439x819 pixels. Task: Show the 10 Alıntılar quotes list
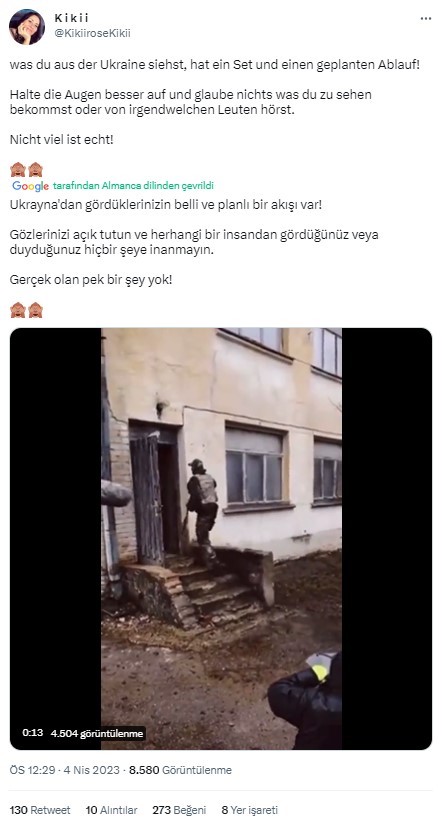click(x=111, y=810)
